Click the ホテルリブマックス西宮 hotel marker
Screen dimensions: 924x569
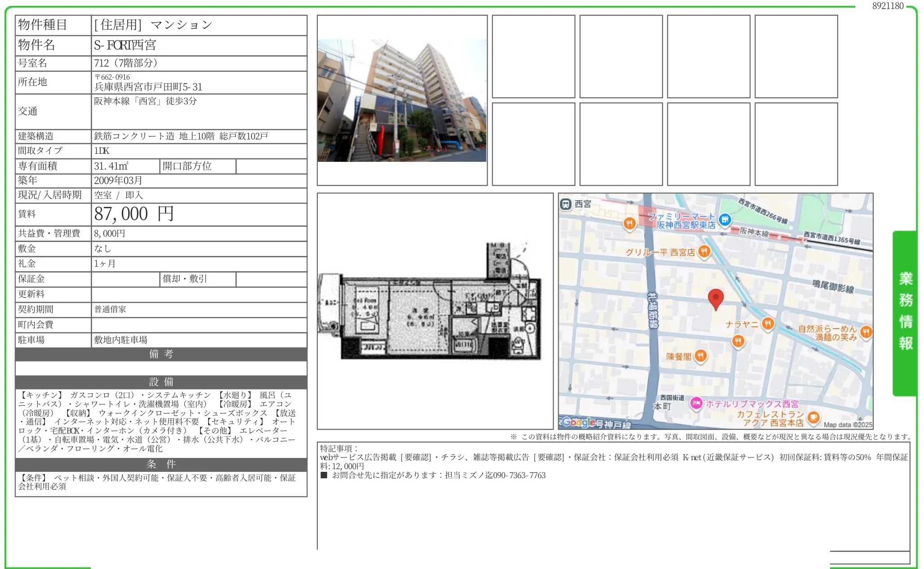point(696,403)
